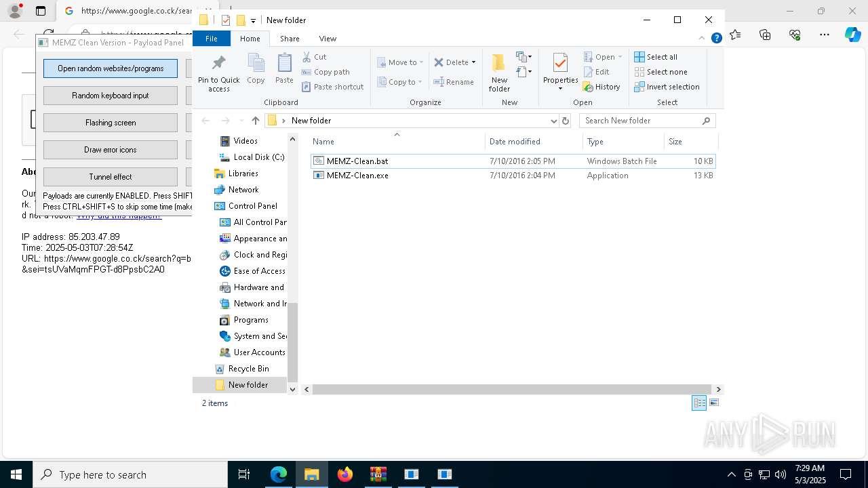Click Type here to search taskbar box
Image resolution: width=868 pixels, height=488 pixels.
[130, 474]
